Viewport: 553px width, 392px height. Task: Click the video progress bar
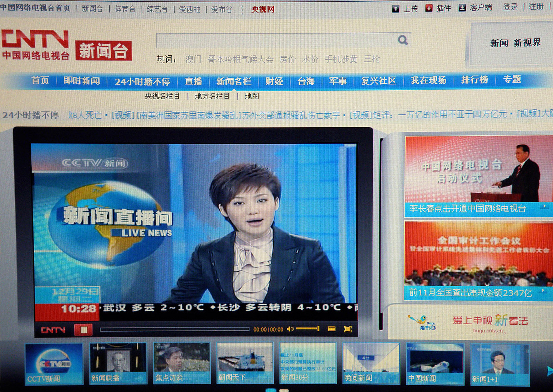(175, 329)
